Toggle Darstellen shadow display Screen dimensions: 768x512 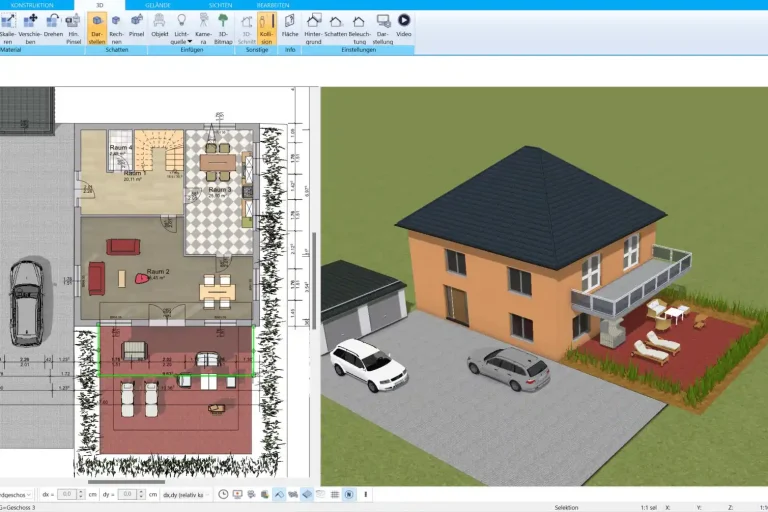pos(97,29)
